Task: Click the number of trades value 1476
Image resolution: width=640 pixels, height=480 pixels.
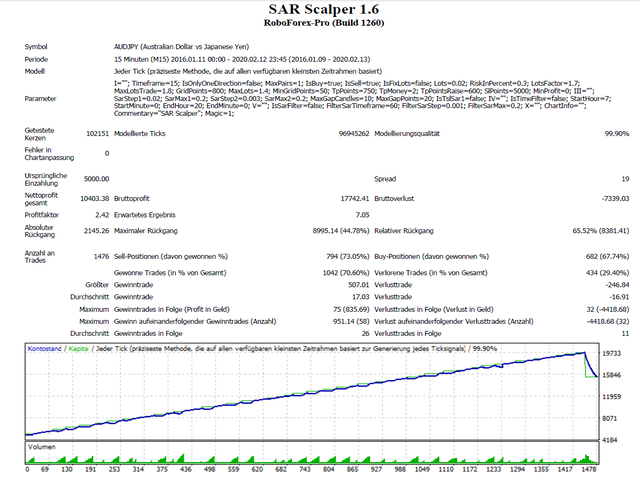Action: point(102,256)
